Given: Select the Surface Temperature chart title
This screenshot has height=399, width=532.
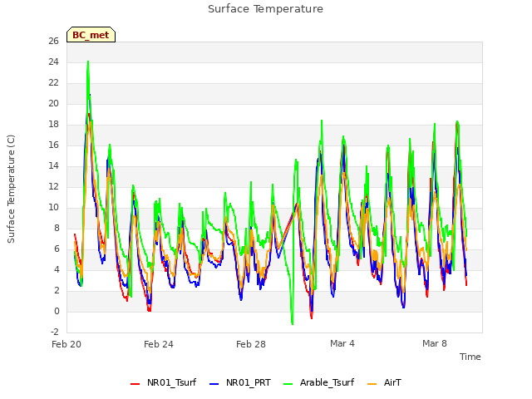Looking at the screenshot, I should pos(265,9).
